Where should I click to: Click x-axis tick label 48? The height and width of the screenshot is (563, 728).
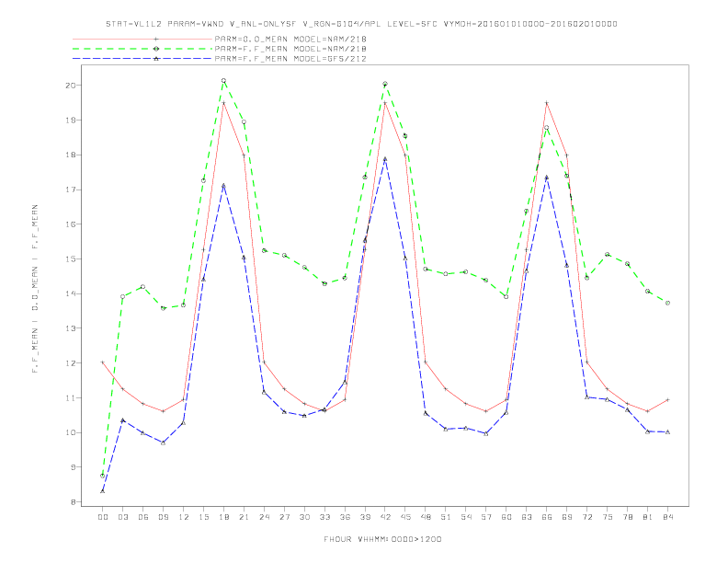click(x=426, y=517)
